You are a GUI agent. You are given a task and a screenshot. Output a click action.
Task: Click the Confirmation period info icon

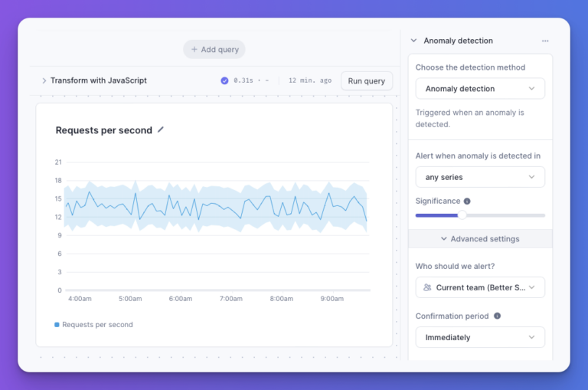[497, 316]
